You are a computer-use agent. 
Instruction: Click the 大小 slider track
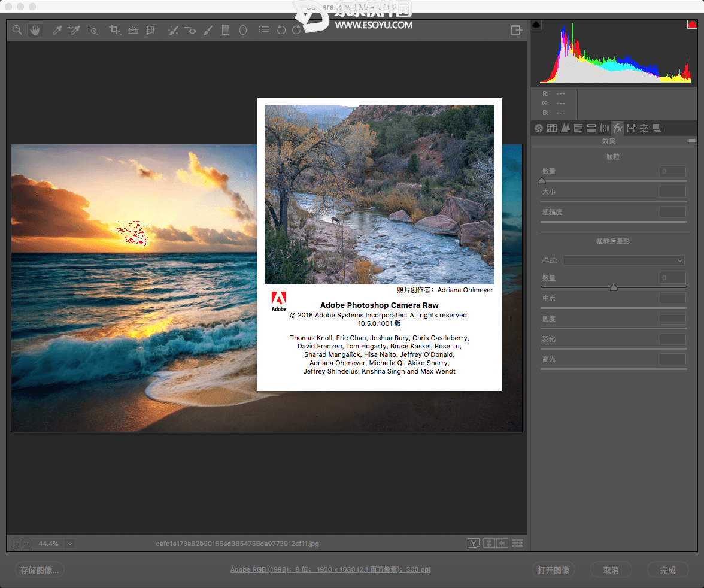pos(614,202)
